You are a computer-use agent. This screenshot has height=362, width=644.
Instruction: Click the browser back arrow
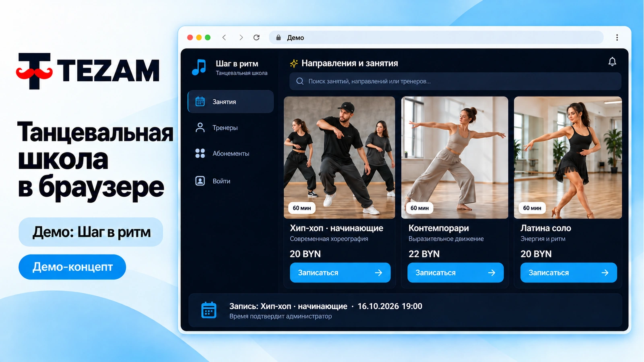tap(224, 37)
